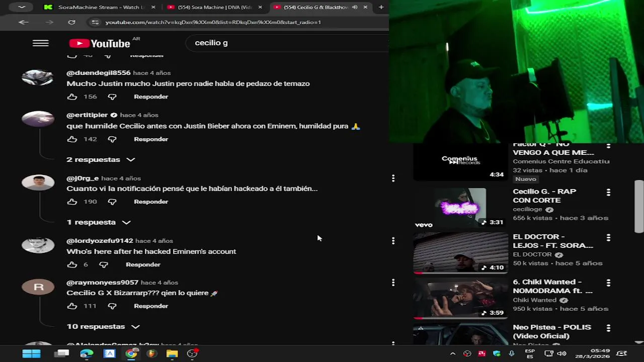Mute audio on the Cecilio G tab
The image size is (644, 362).
(355, 7)
